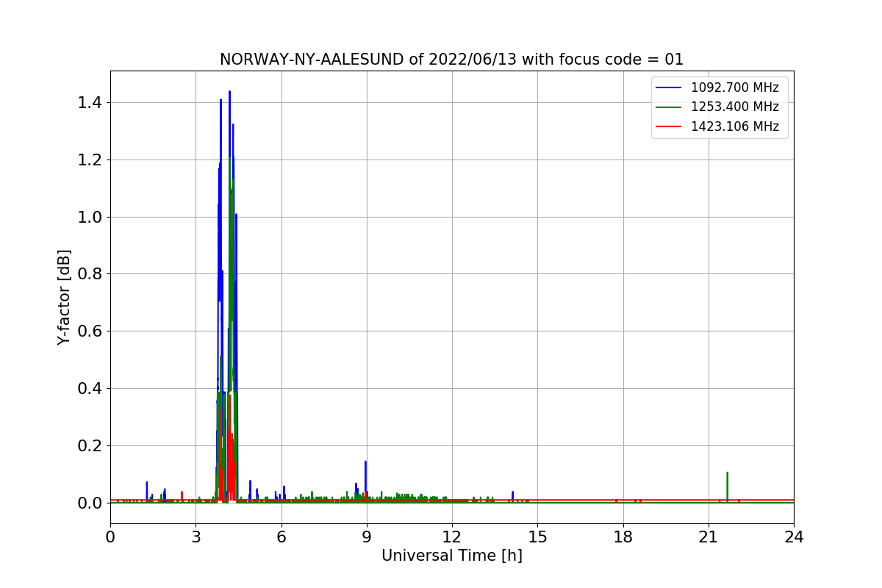882x588 pixels.
Task: Click the x-axis tick label 0
Action: 110,537
